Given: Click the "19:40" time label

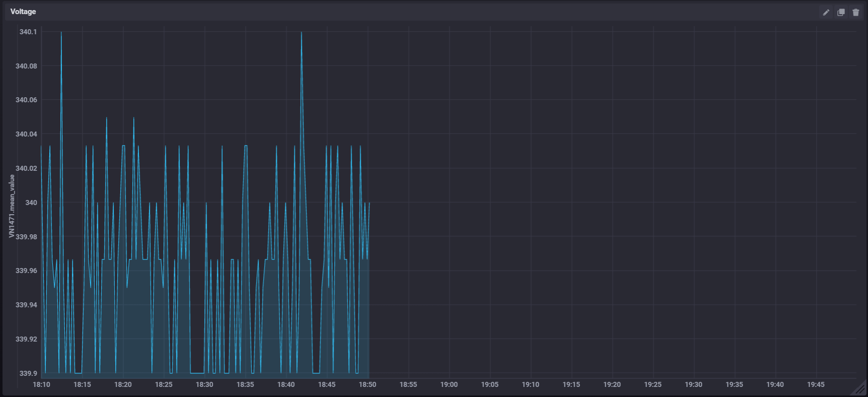Looking at the screenshot, I should pyautogui.click(x=775, y=384).
